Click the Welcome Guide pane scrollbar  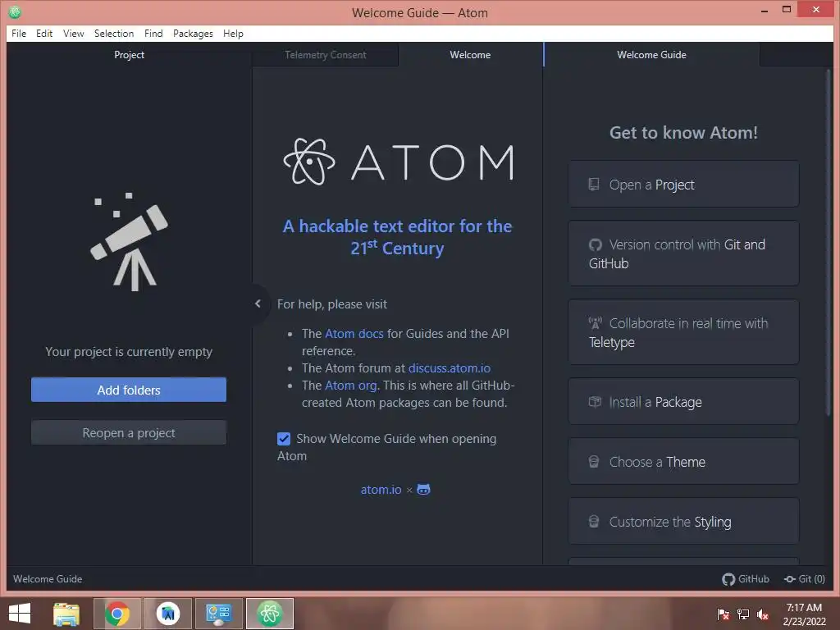829,244
